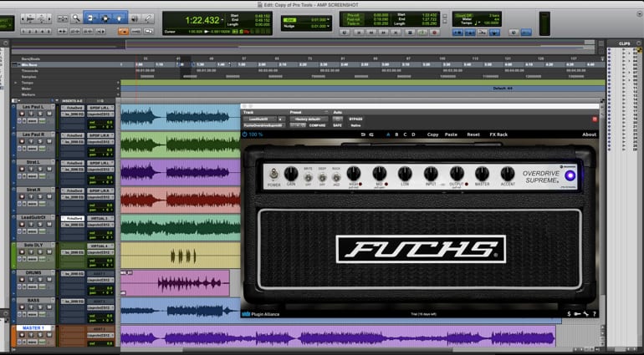Open the Nudge value dropdown
The width and height of the screenshot is (644, 355).
pos(328,26)
